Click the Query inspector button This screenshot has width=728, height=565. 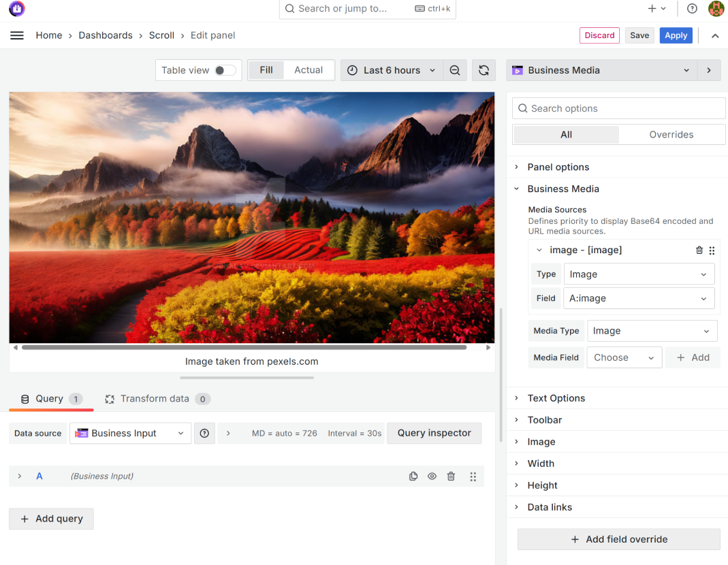tap(434, 433)
